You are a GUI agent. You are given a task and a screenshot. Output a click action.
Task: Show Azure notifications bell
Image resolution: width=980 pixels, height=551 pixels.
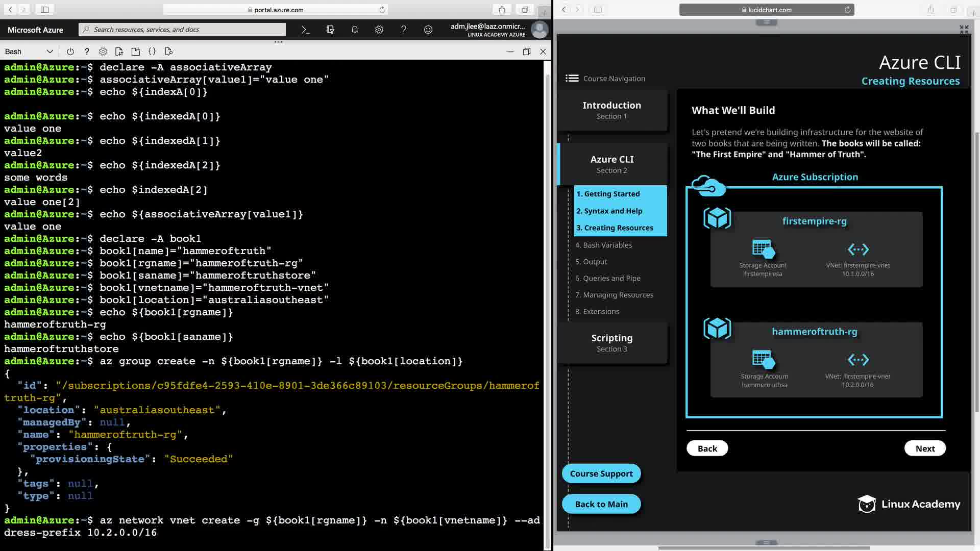point(355,30)
